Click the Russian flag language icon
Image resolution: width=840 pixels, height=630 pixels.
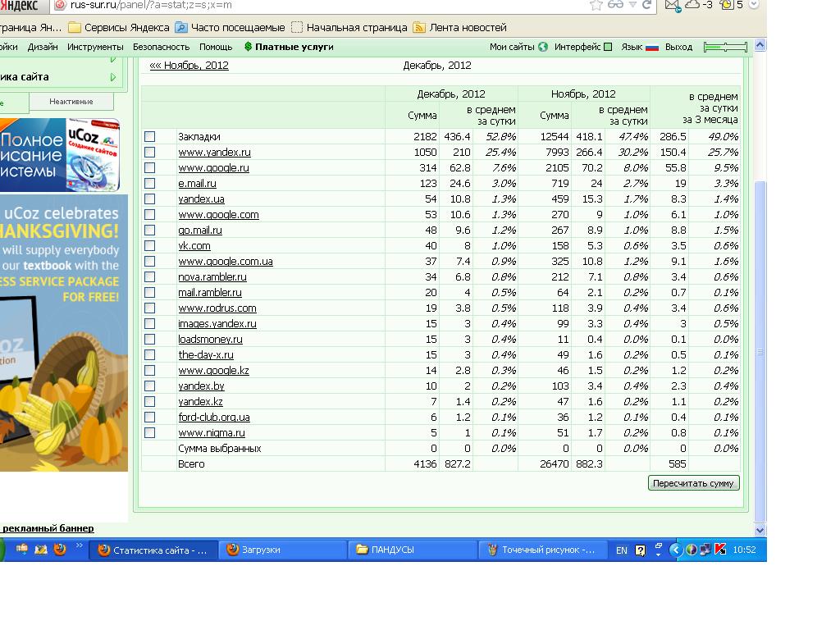click(x=652, y=47)
